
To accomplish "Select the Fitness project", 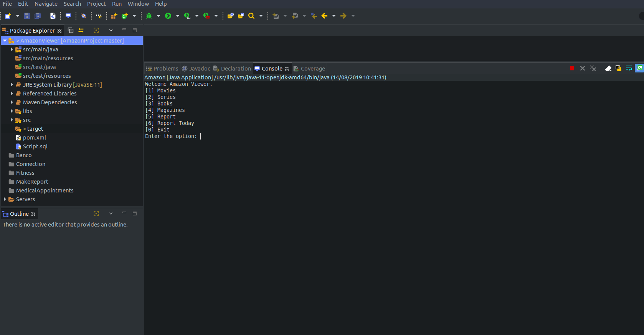I will (x=25, y=173).
